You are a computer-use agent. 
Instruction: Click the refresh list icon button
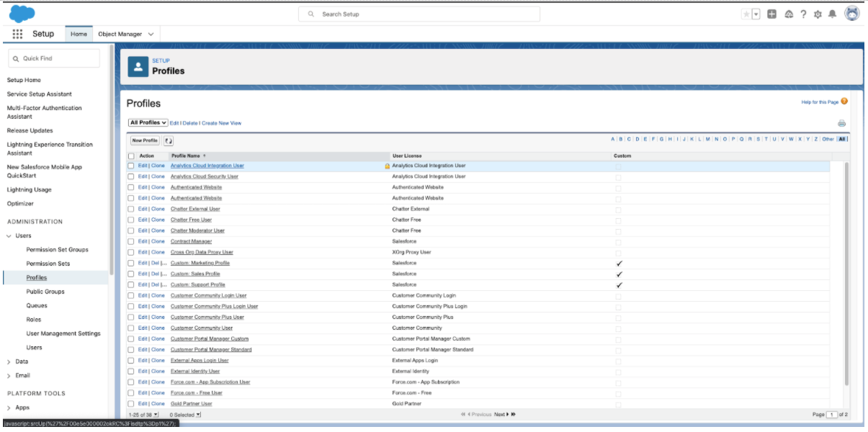tap(169, 141)
